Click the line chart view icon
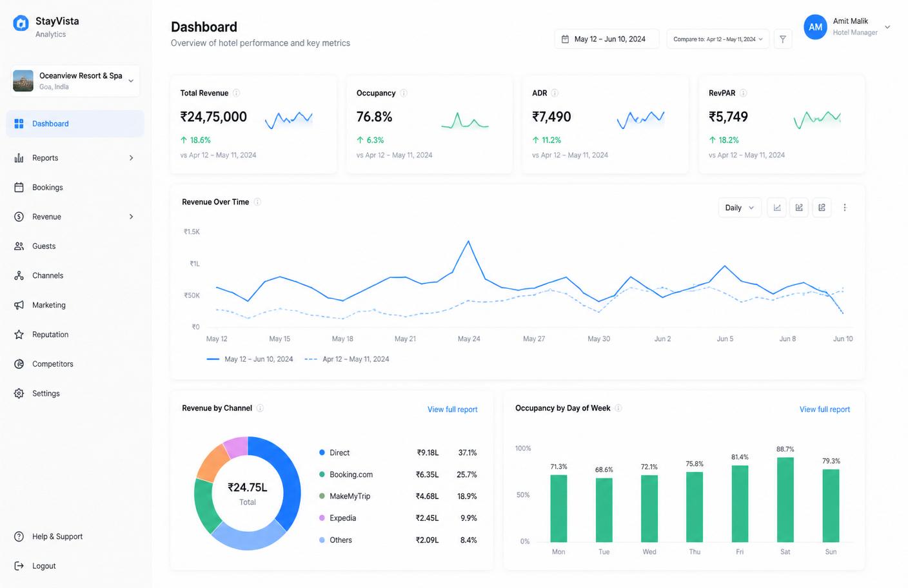 (x=777, y=208)
